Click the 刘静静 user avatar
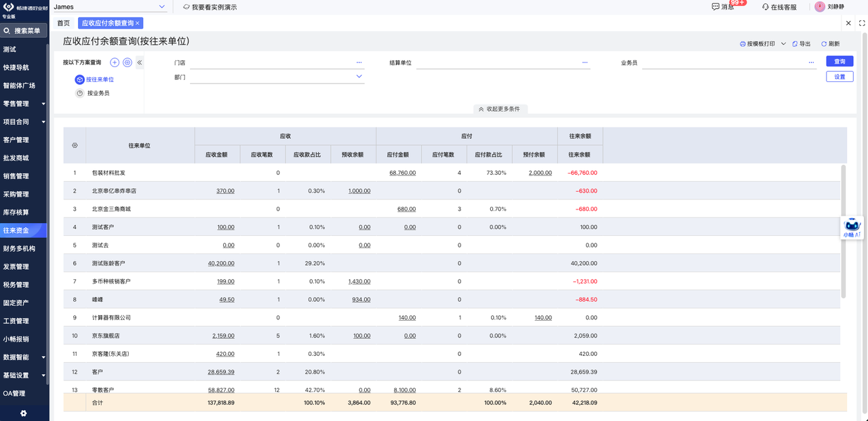 point(820,7)
